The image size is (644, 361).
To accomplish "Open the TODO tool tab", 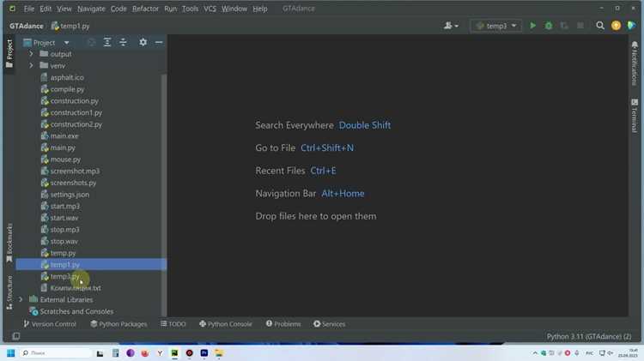I will coord(173,323).
